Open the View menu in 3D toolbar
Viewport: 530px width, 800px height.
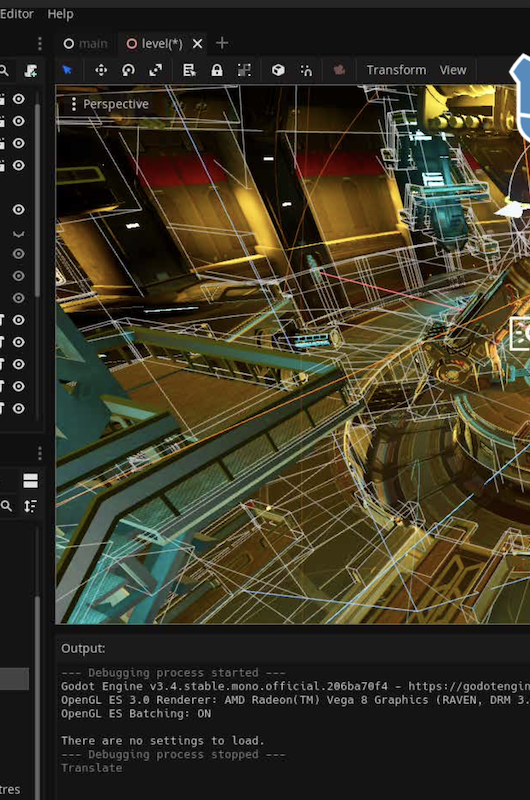coord(453,70)
